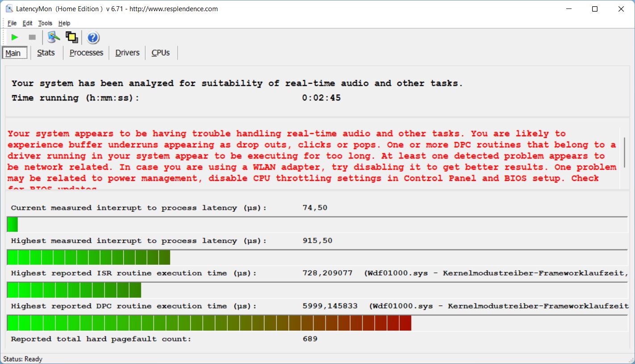635x364 pixels.
Task: Open help with the blue question mark icon
Action: coord(93,38)
